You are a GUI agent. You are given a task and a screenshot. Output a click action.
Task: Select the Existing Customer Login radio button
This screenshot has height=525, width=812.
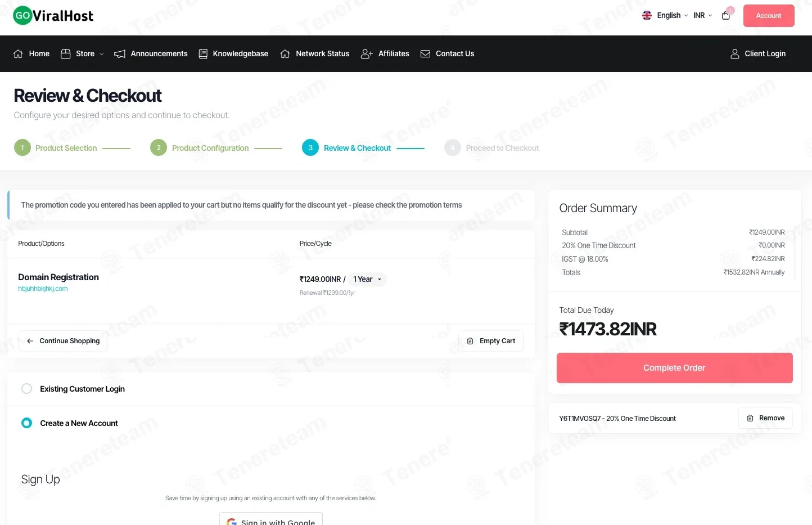tap(26, 389)
